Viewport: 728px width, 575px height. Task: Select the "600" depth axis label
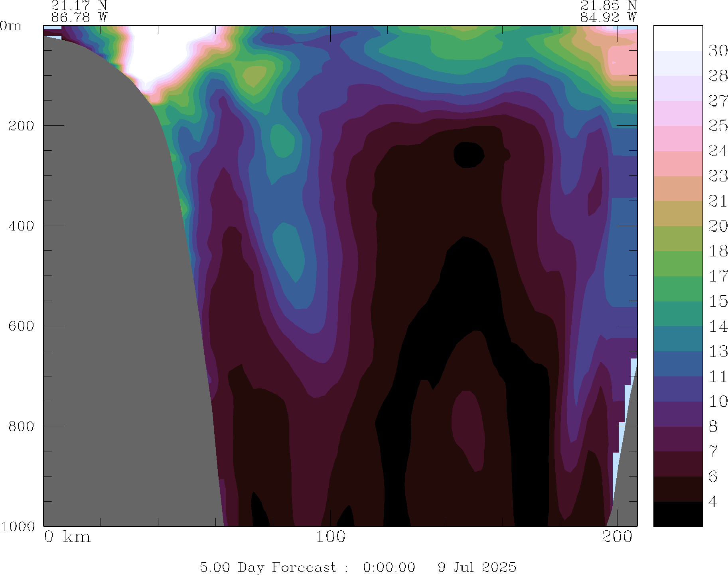coord(22,326)
